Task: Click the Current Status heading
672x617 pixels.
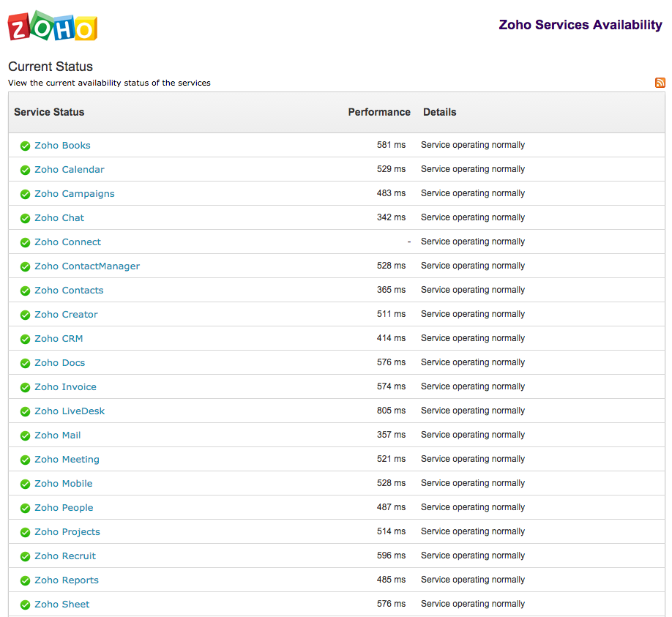Action: [x=51, y=67]
